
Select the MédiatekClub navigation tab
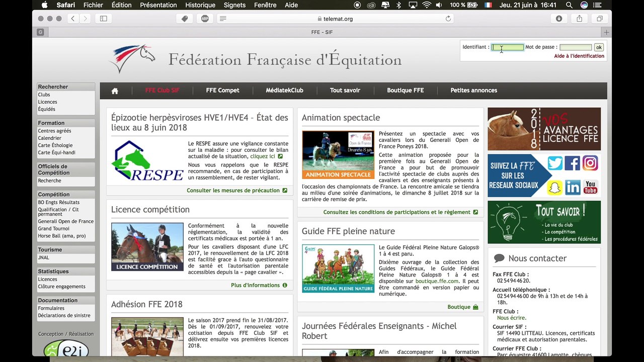click(x=284, y=90)
